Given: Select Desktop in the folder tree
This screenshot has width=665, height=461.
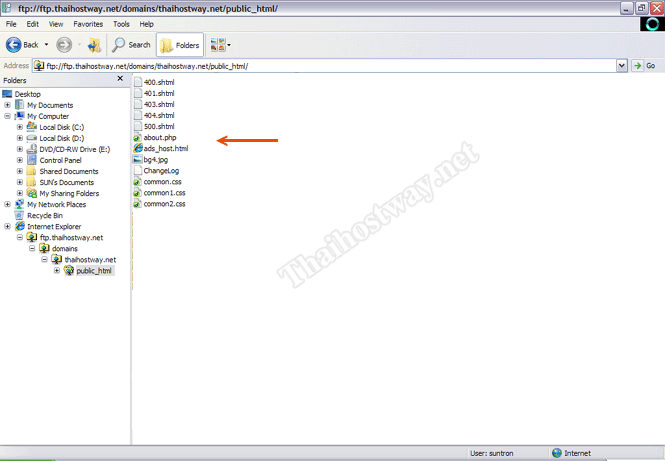Looking at the screenshot, I should pyautogui.click(x=28, y=94).
